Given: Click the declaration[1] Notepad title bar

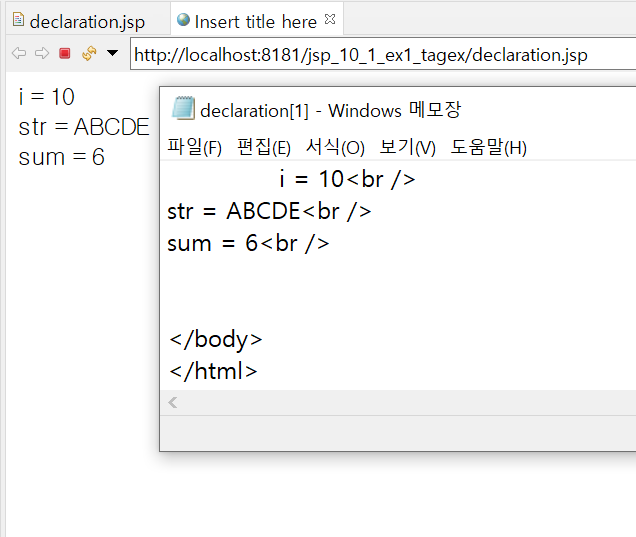Looking at the screenshot, I should pyautogui.click(x=398, y=110).
